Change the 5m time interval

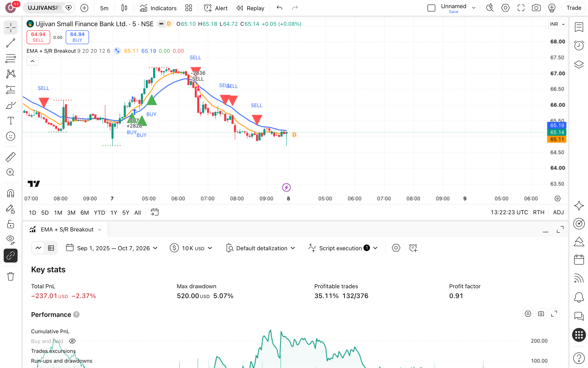104,8
